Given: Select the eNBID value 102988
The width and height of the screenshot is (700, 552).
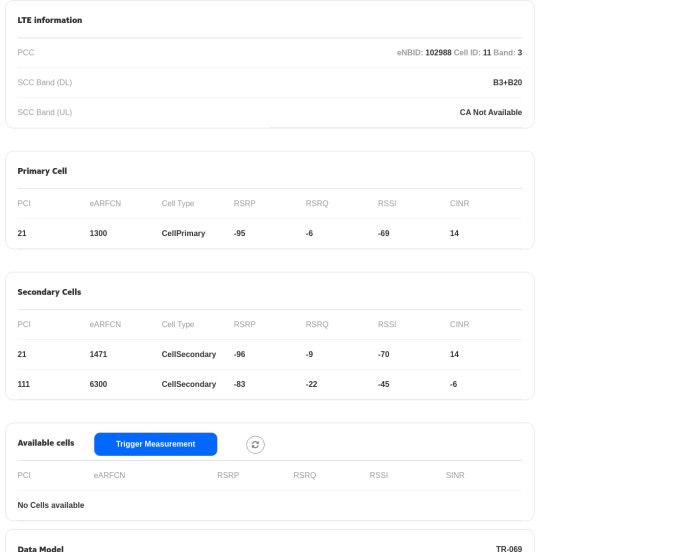Looking at the screenshot, I should coord(438,52).
